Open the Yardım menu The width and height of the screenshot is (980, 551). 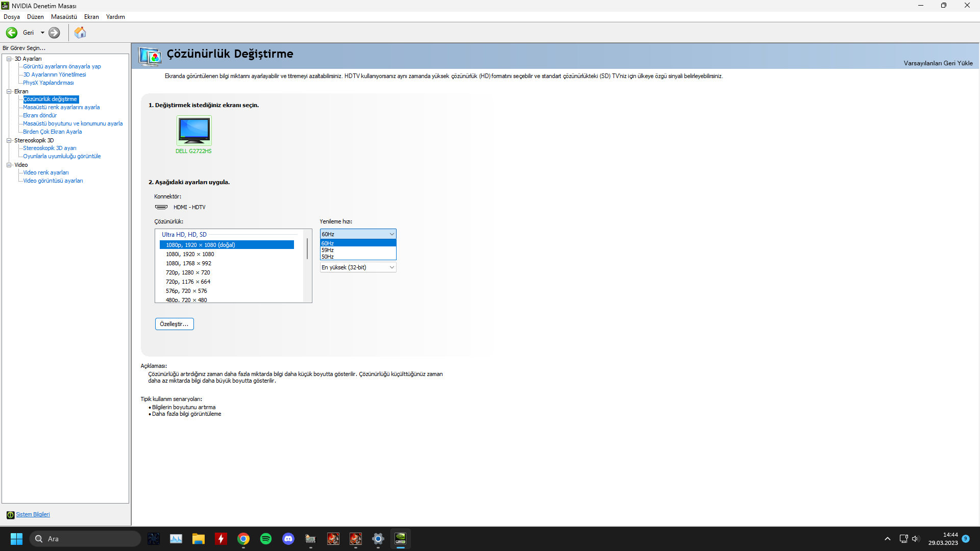[115, 17]
